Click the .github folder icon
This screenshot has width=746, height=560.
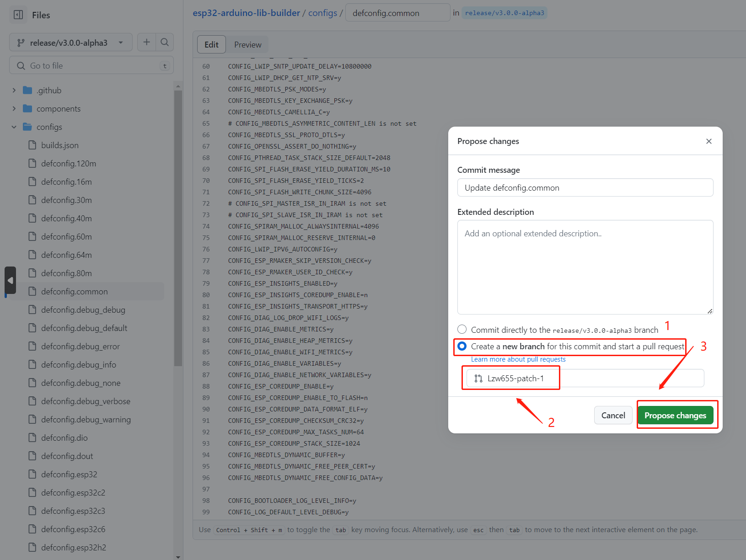click(x=27, y=91)
